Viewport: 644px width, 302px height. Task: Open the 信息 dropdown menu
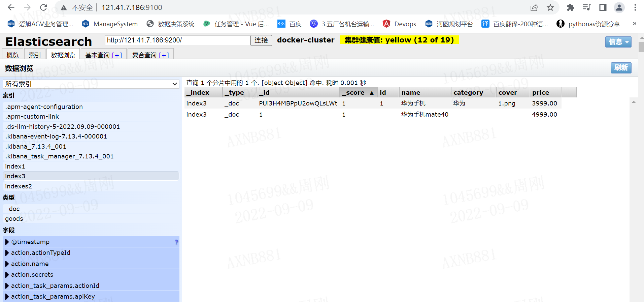618,42
